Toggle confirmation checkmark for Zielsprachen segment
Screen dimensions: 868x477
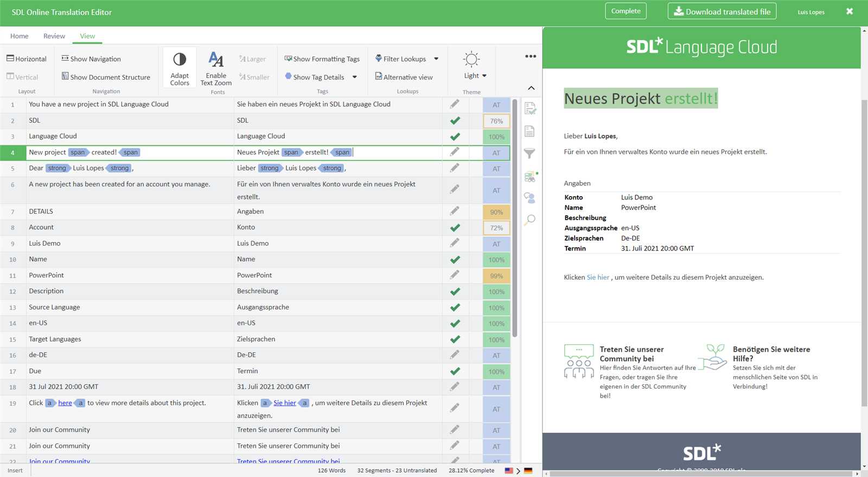[455, 339]
